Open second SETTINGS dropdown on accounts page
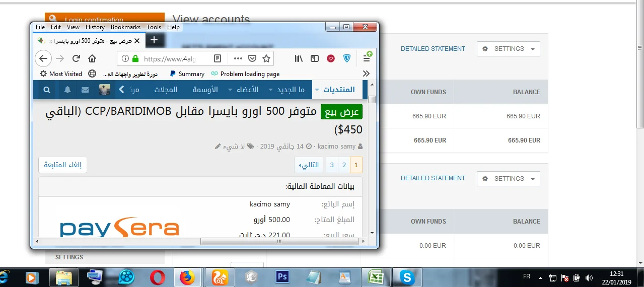The width and height of the screenshot is (644, 287). click(x=508, y=179)
